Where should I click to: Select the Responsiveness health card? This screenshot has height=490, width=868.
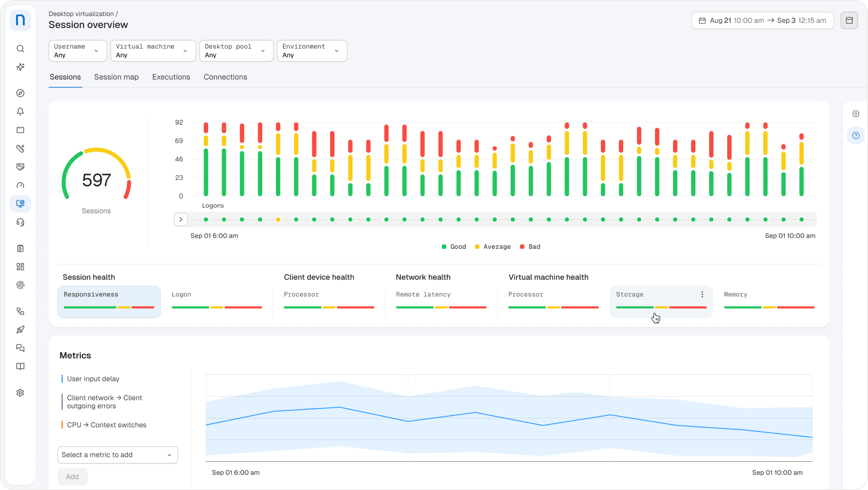(109, 302)
